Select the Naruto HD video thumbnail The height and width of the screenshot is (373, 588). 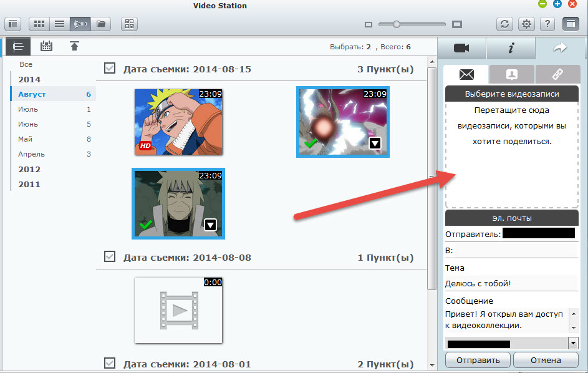178,122
